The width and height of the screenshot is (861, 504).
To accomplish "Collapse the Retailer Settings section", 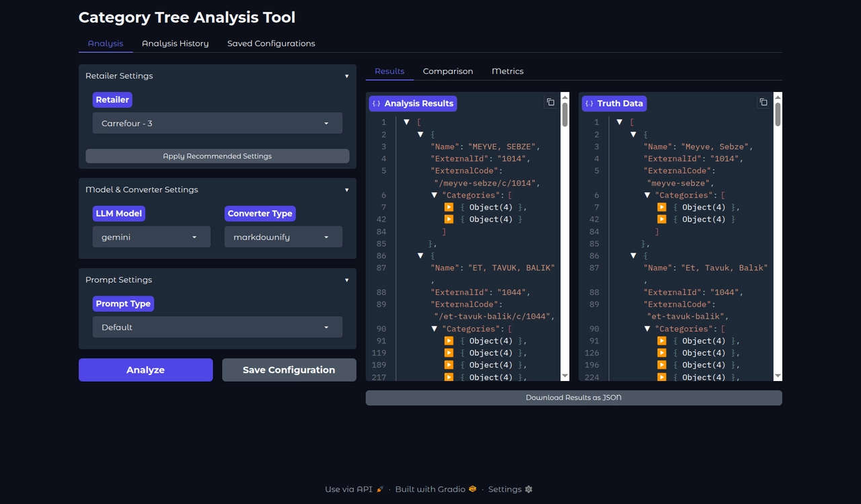I will click(346, 76).
